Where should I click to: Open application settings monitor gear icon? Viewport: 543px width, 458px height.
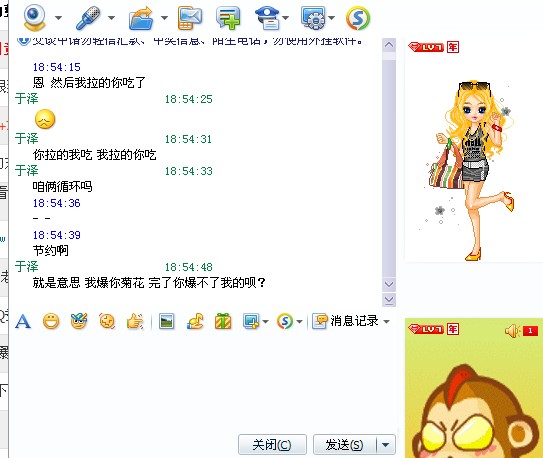point(313,18)
